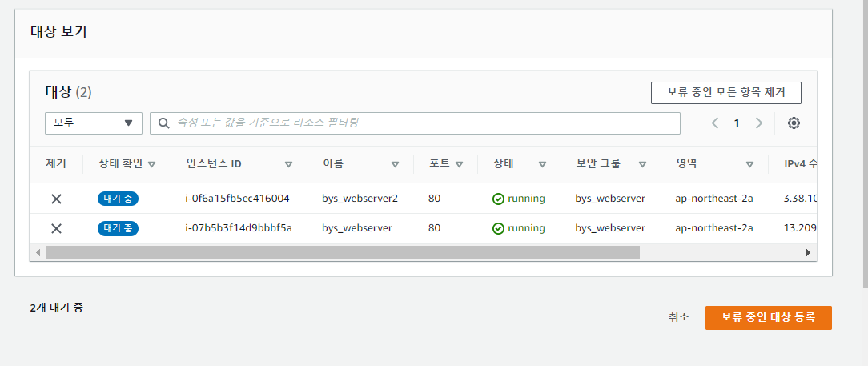868x366 pixels.
Task: Focus the resource filter search field
Action: click(415, 123)
